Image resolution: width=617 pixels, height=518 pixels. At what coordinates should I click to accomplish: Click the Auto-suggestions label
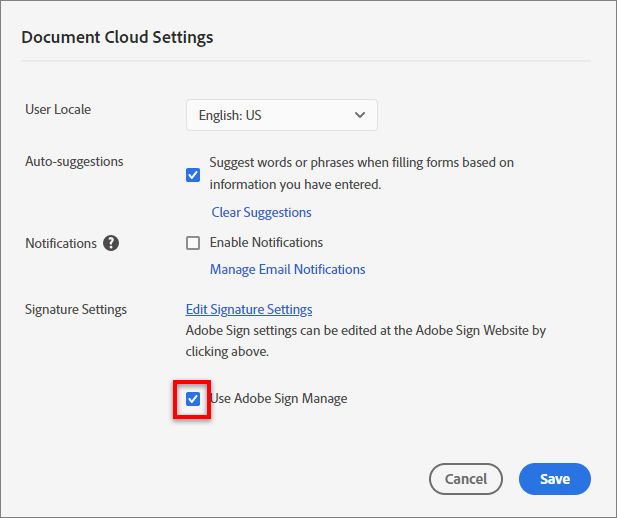(74, 161)
